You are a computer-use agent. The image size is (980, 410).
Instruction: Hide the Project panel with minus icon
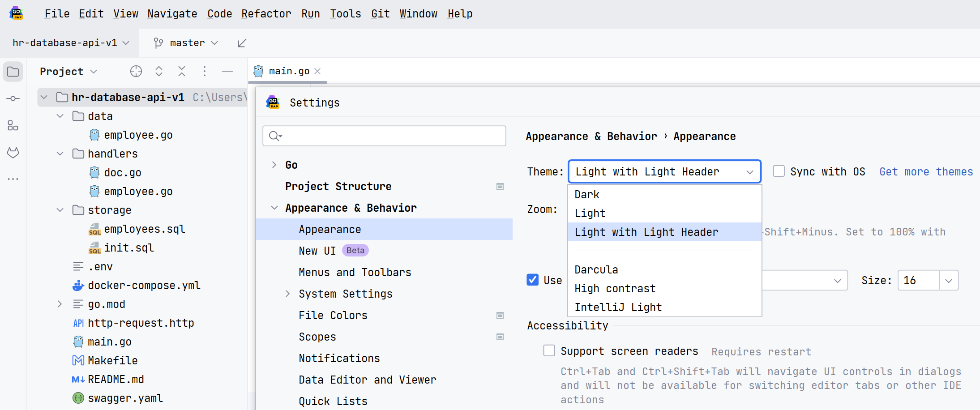[227, 71]
